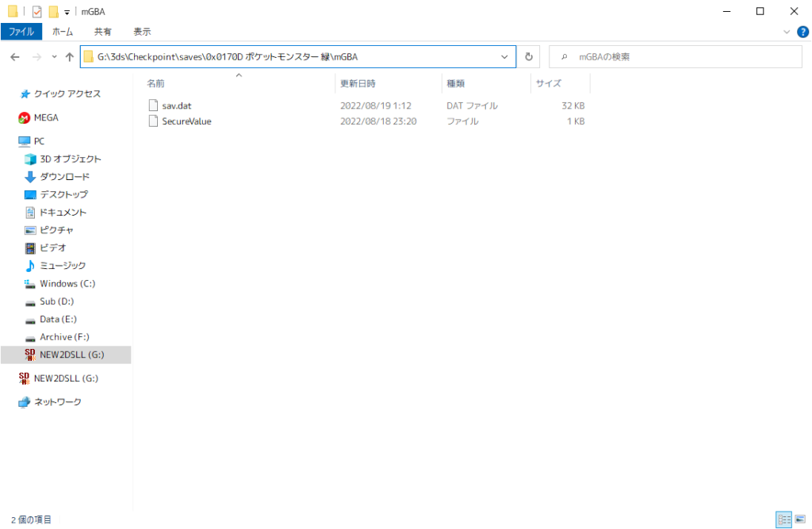Viewport: 812px width, 529px height.
Task: Open recent locations dropdown arrow
Action: point(54,57)
